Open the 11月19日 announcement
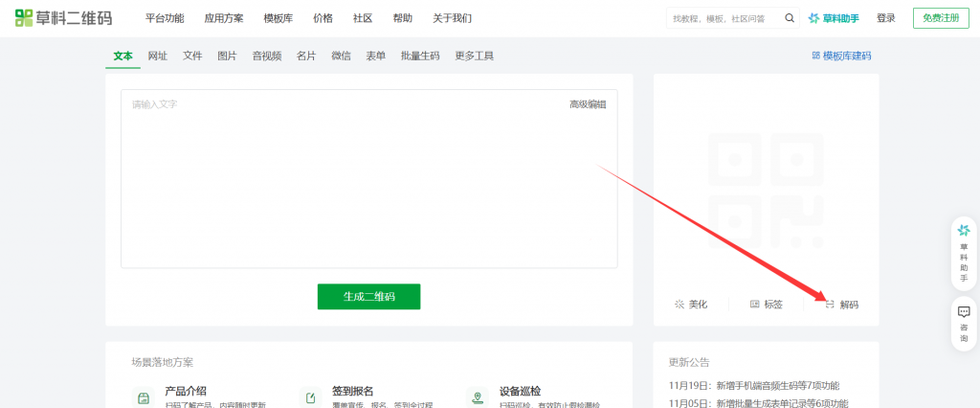Screen dimensions: 980x408 [754, 385]
